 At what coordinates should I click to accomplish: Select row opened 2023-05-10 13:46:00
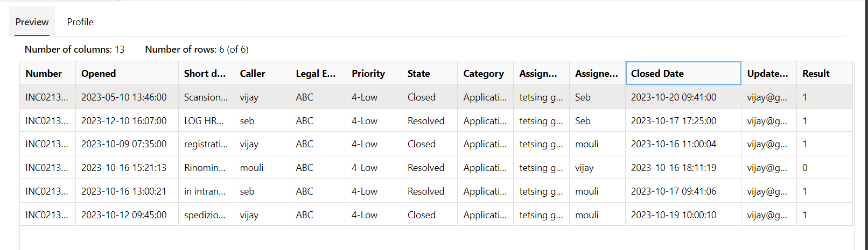point(436,97)
